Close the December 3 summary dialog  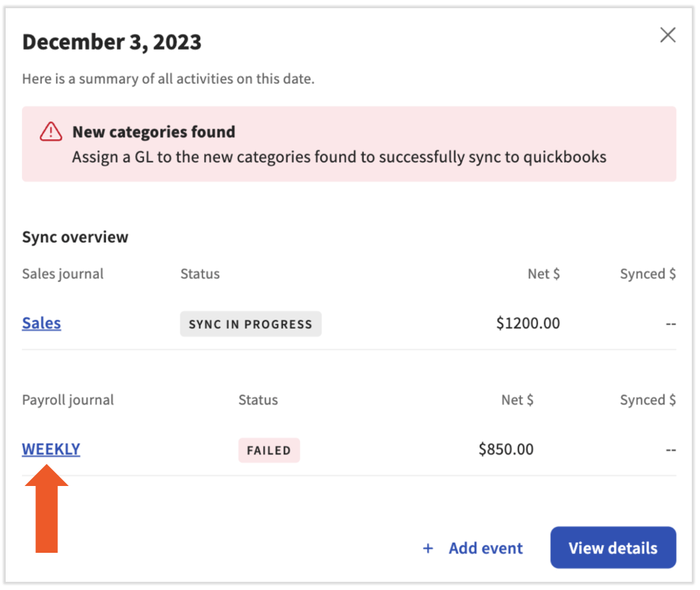[667, 35]
